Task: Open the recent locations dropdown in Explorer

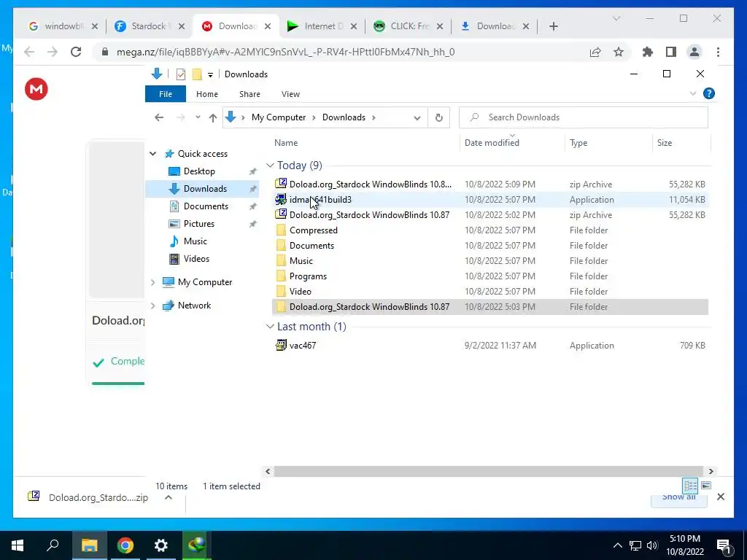Action: (x=198, y=117)
